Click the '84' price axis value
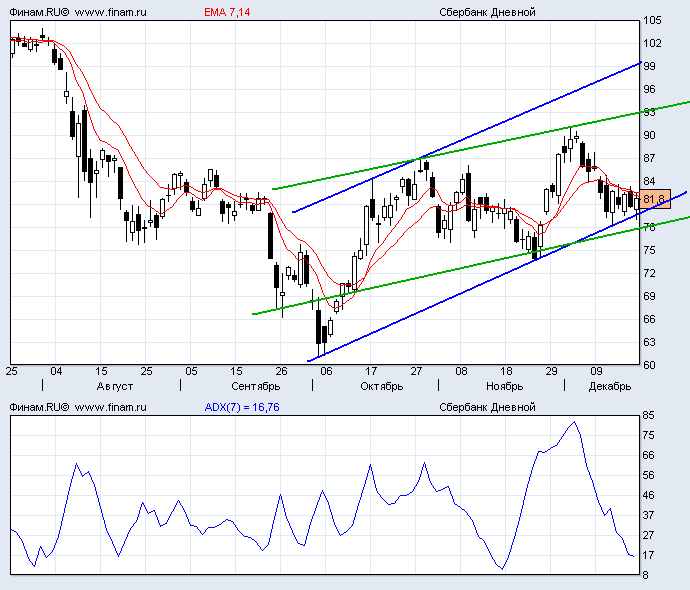Viewport: 690px width, 590px height. point(650,181)
